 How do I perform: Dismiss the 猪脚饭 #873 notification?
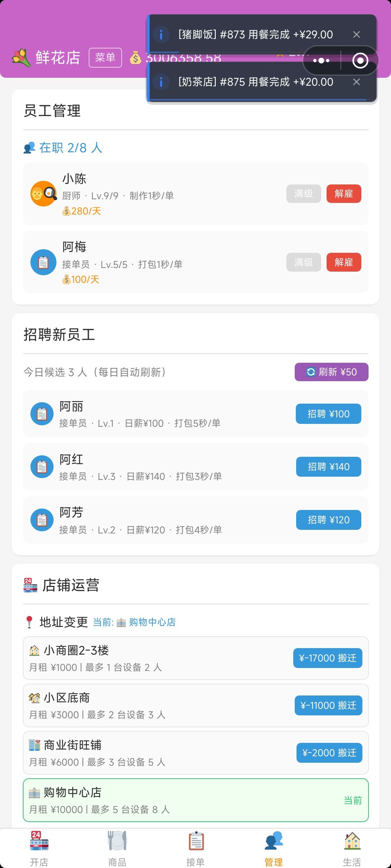[x=356, y=35]
